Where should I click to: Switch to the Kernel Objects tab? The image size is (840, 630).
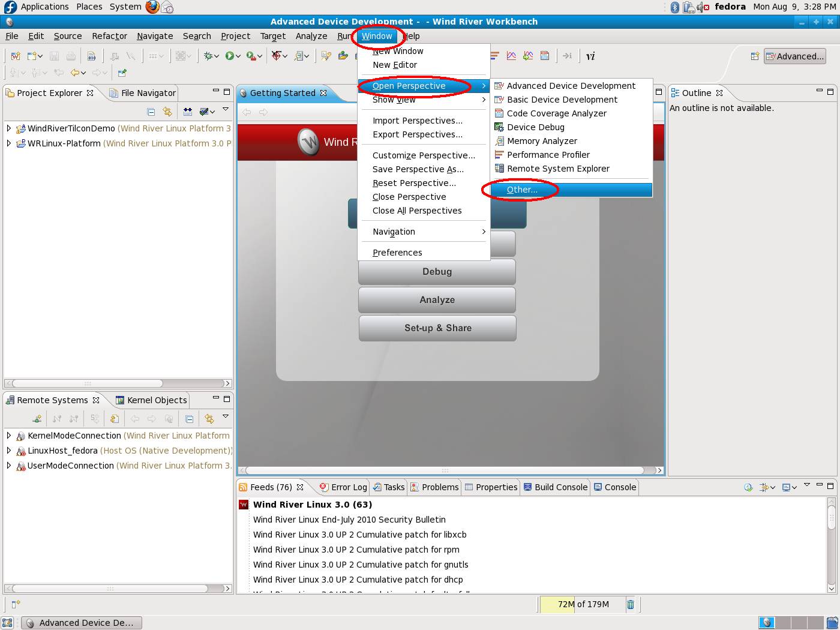click(x=151, y=400)
